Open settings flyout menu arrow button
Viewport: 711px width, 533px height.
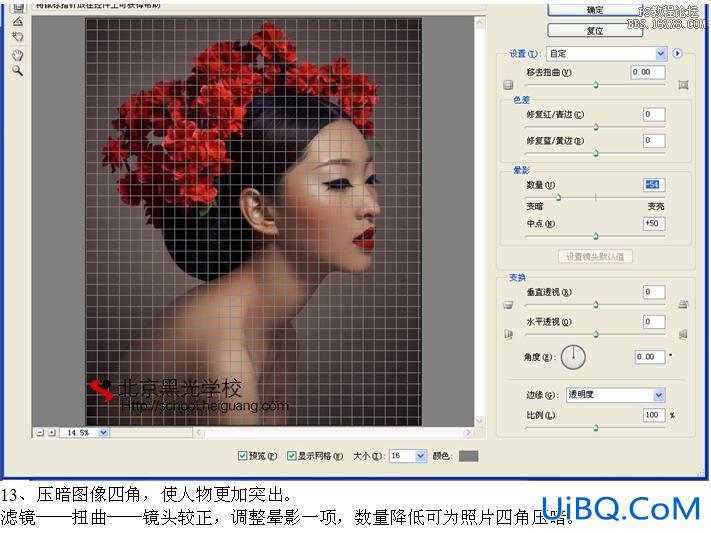(677, 54)
